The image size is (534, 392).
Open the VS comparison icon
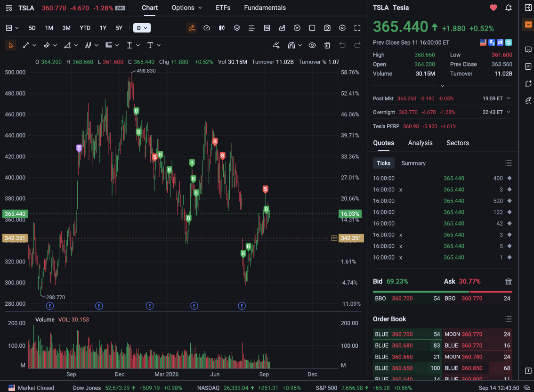267,28
